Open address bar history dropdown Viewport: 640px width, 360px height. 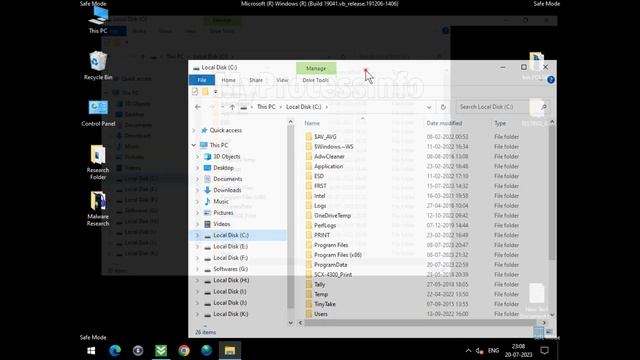(429, 107)
